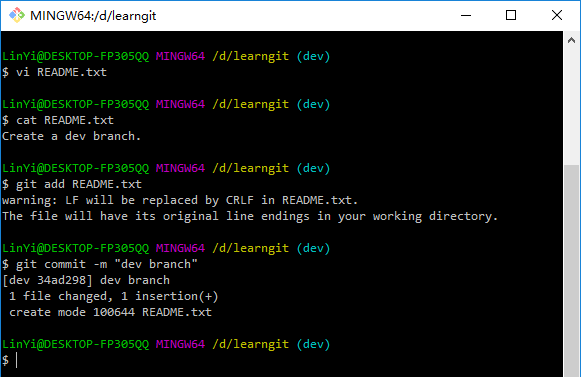The image size is (581, 377).
Task: Maximize the MINGW64 terminal window
Action: pos(511,16)
